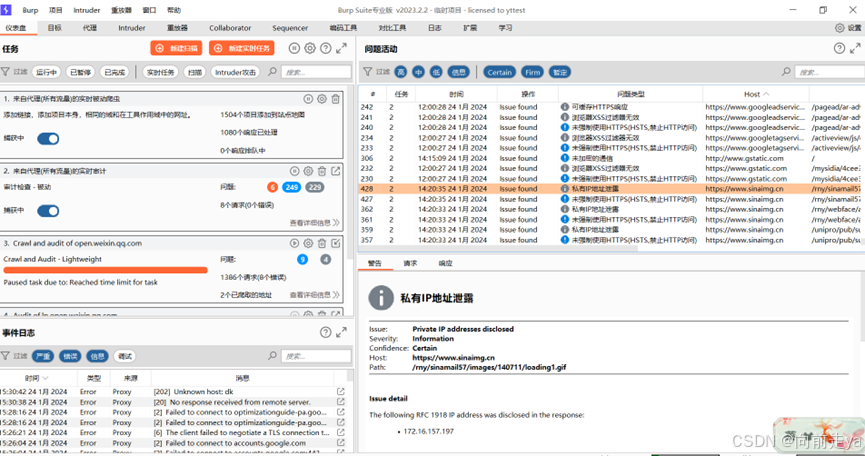Screen dimensions: 865x456
Task: Click the Burp Suite logo icon
Action: 6,10
